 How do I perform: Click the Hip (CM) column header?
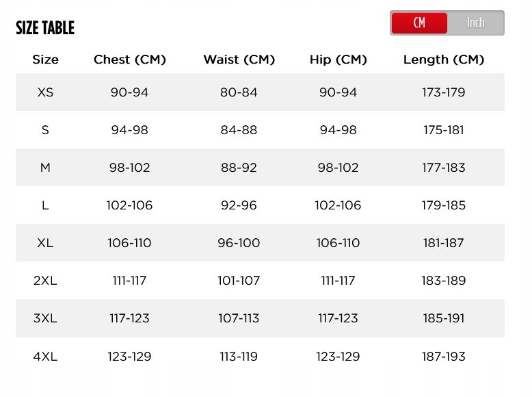(338, 60)
